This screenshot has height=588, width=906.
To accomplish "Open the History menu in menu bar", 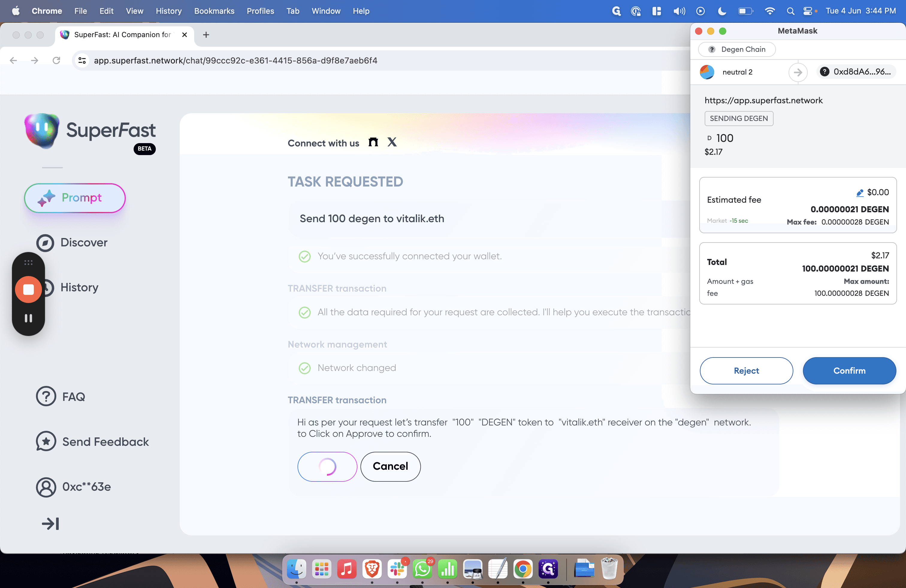I will 168,11.
